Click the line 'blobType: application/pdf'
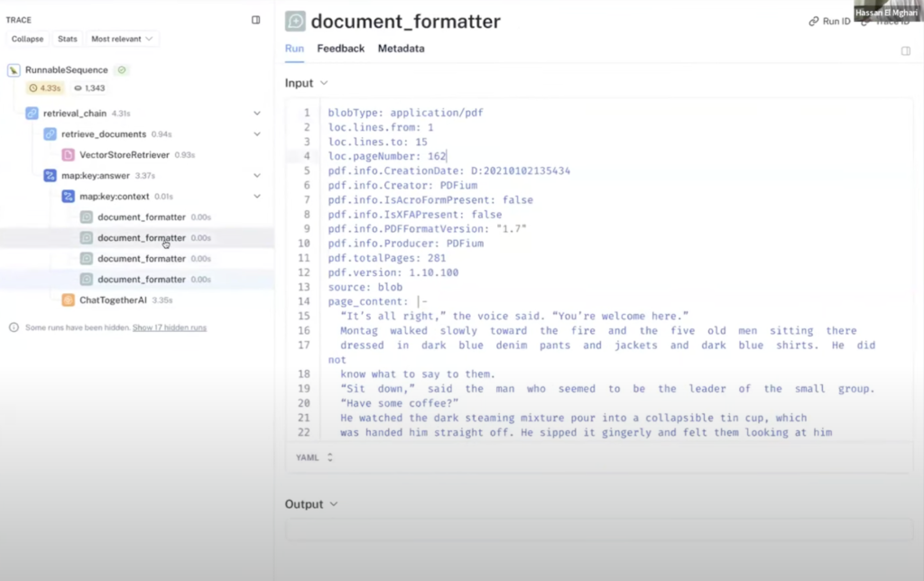This screenshot has height=581, width=924. tap(405, 113)
